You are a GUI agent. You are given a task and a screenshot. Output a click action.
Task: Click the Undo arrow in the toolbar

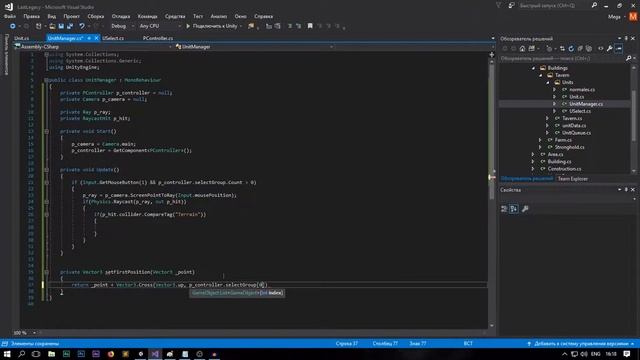click(82, 26)
